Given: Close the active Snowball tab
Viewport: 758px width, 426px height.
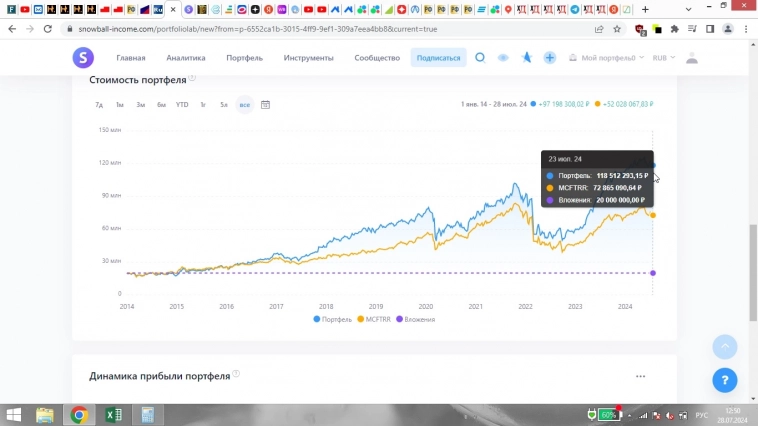Looking at the screenshot, I should coord(173,9).
